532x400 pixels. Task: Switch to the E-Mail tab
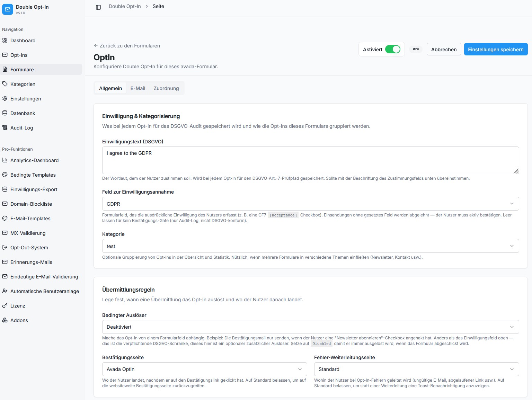point(138,88)
